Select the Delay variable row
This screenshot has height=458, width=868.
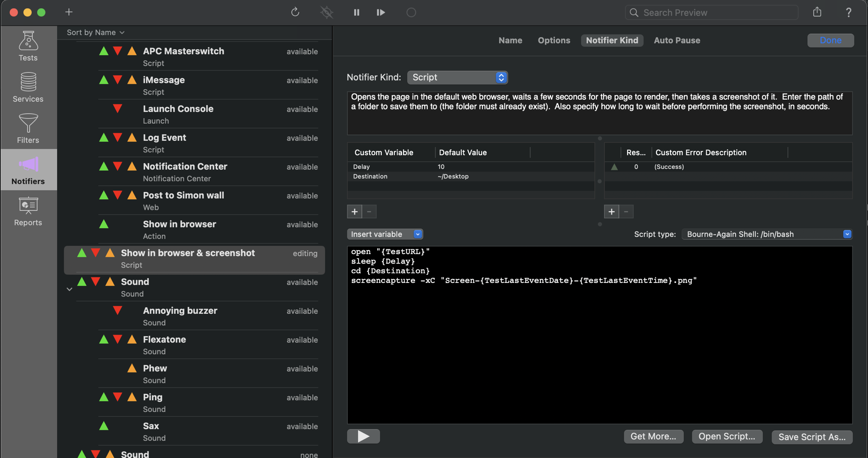pyautogui.click(x=471, y=167)
